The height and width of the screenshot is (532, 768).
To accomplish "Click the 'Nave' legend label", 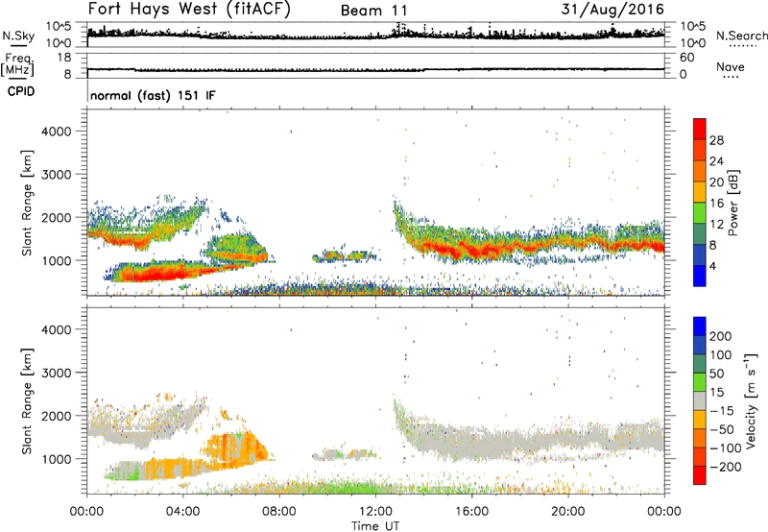I will tap(731, 66).
